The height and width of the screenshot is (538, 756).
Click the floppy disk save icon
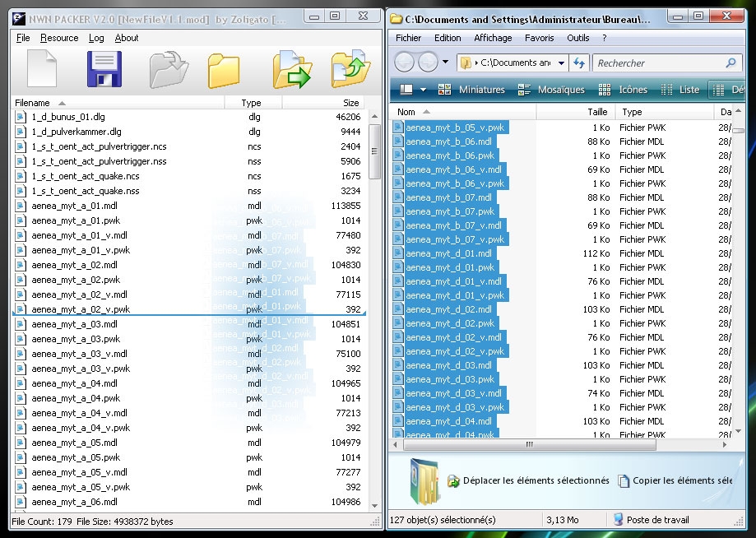point(104,69)
